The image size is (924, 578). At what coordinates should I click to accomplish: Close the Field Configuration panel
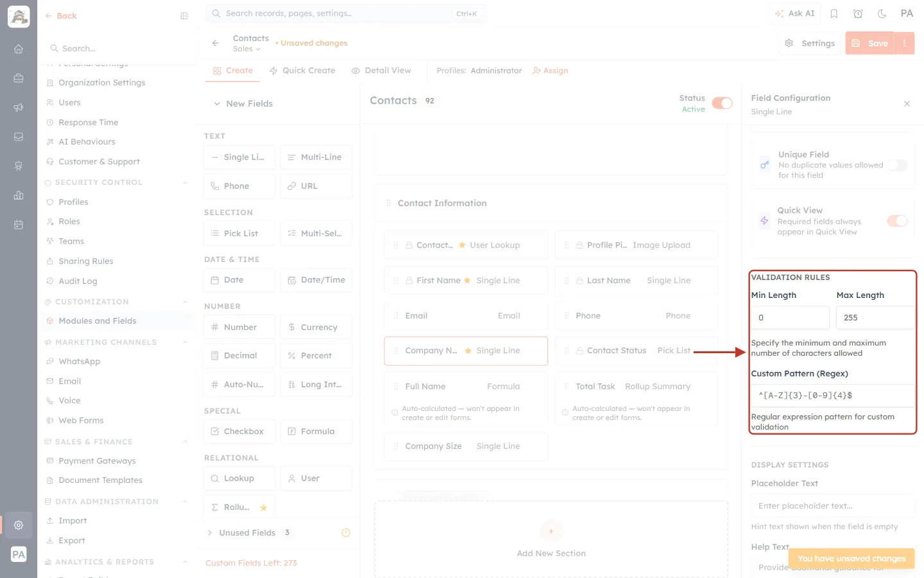(907, 103)
